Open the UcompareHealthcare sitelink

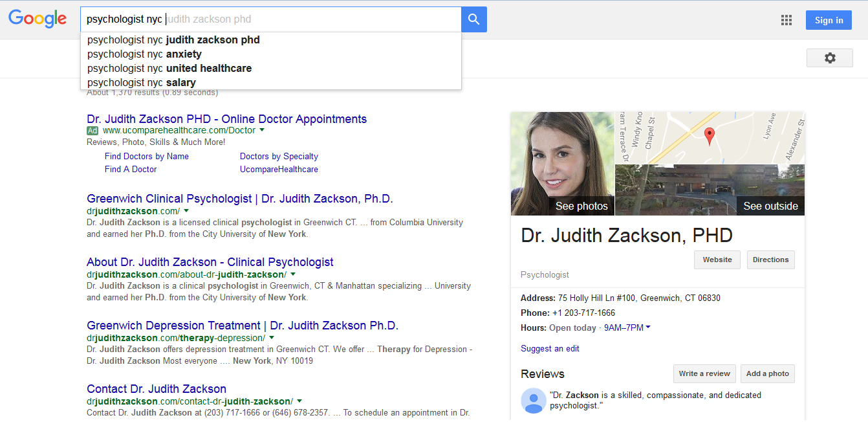(279, 169)
